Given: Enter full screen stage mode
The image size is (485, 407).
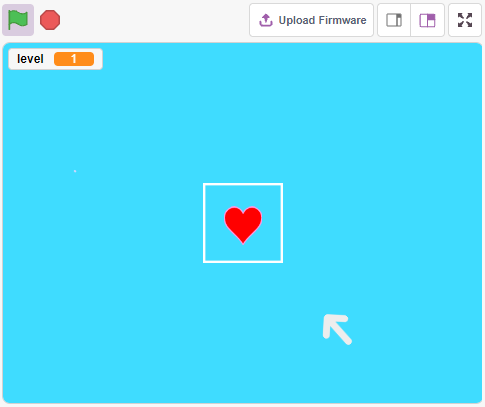Looking at the screenshot, I should tap(465, 20).
